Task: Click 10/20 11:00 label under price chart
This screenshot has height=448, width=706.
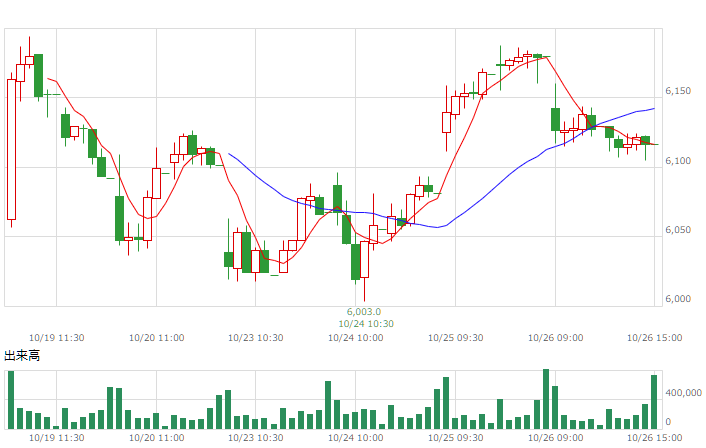Action: [x=157, y=338]
